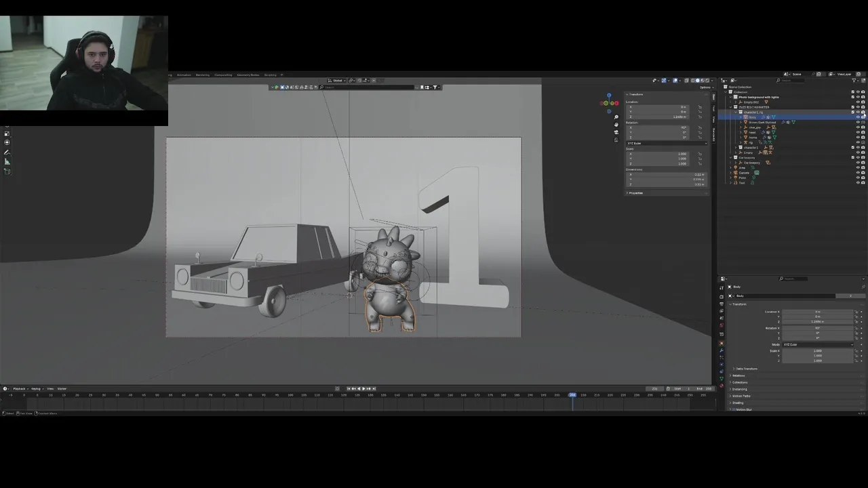Expand Delta Transform panel
The width and height of the screenshot is (868, 488).
click(745, 369)
